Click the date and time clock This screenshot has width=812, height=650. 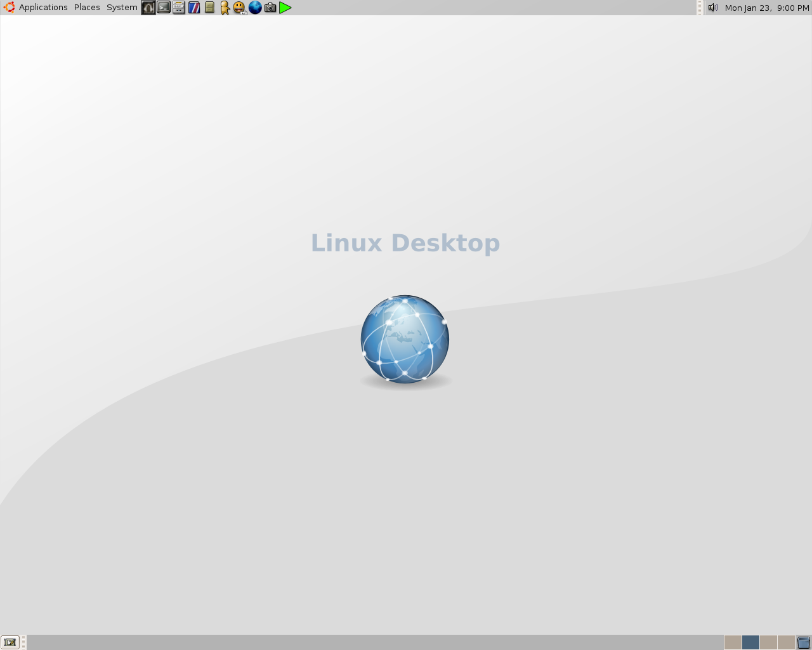coord(767,8)
